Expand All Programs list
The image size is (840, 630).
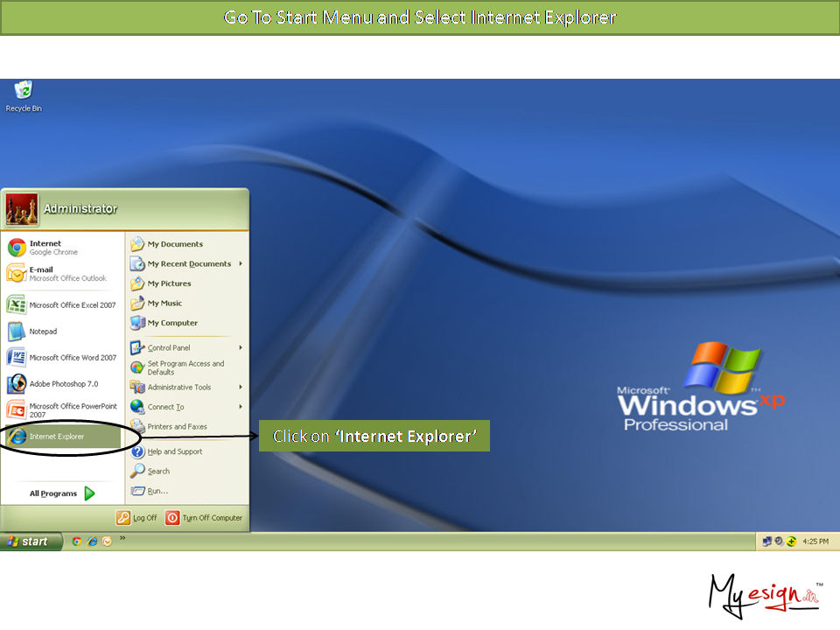tap(61, 493)
